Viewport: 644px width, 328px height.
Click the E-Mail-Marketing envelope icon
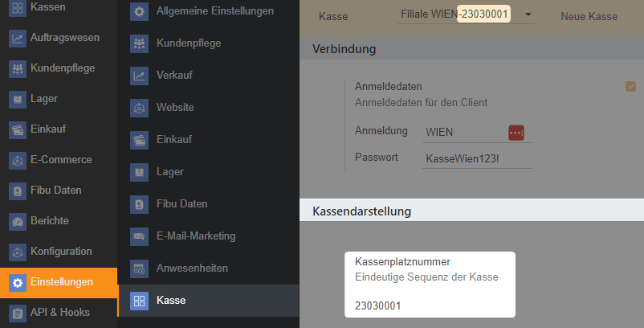[x=140, y=236]
